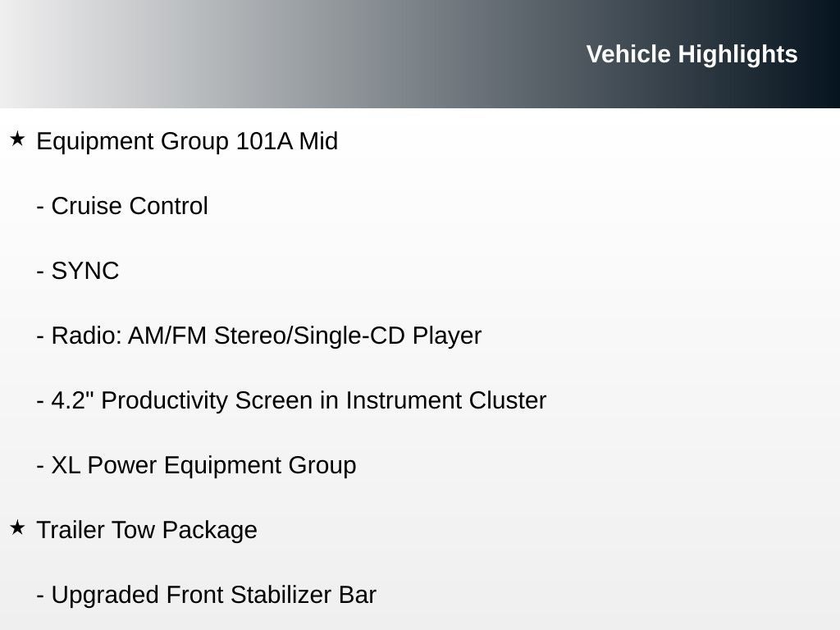The image size is (840, 630).
Task: Click the gradient header banner area
Action: (x=420, y=54)
